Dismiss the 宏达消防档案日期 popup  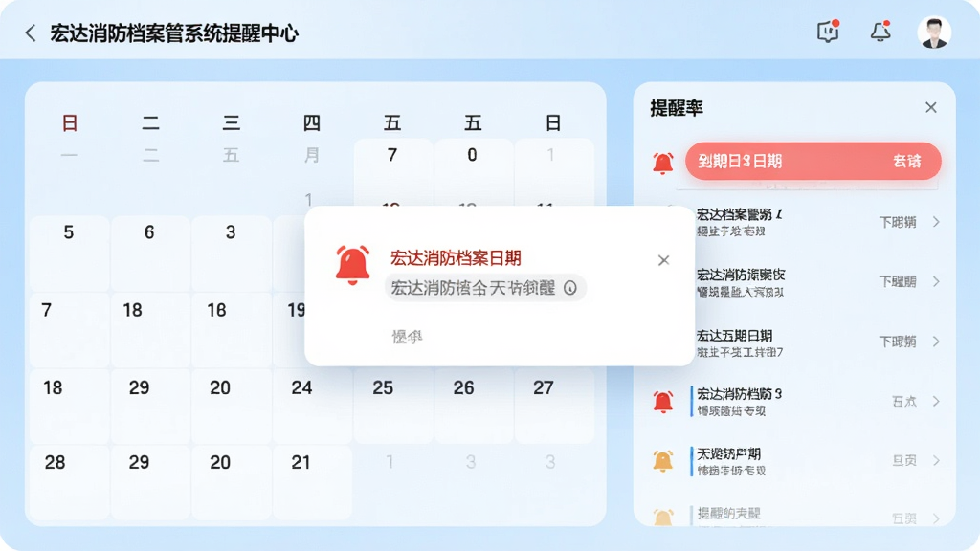point(663,260)
